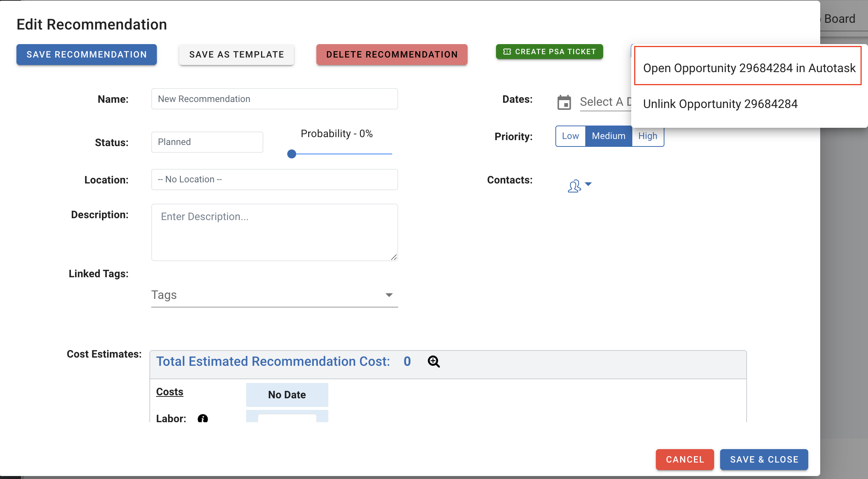
Task: Grab the description box resize handle
Action: [x=394, y=257]
